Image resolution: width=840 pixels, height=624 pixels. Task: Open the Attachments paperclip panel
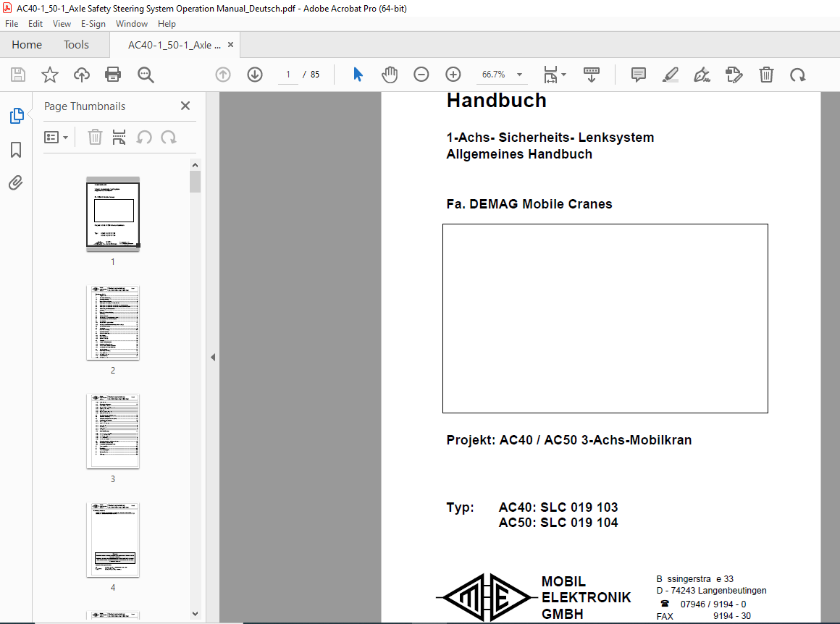coord(15,183)
